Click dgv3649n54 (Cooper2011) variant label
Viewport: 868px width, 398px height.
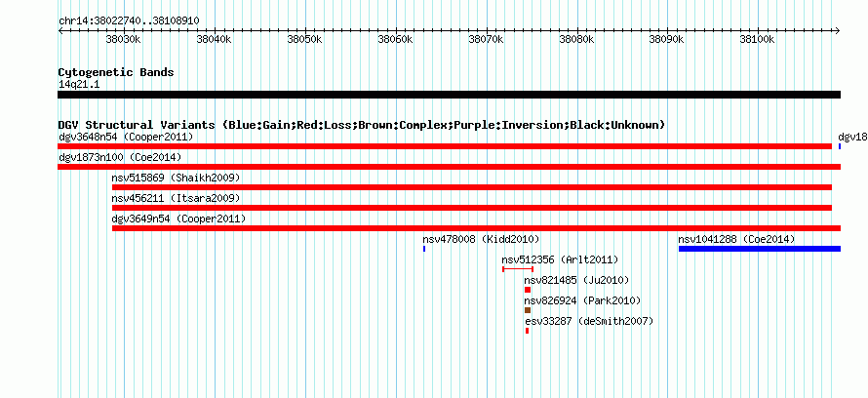tap(178, 219)
